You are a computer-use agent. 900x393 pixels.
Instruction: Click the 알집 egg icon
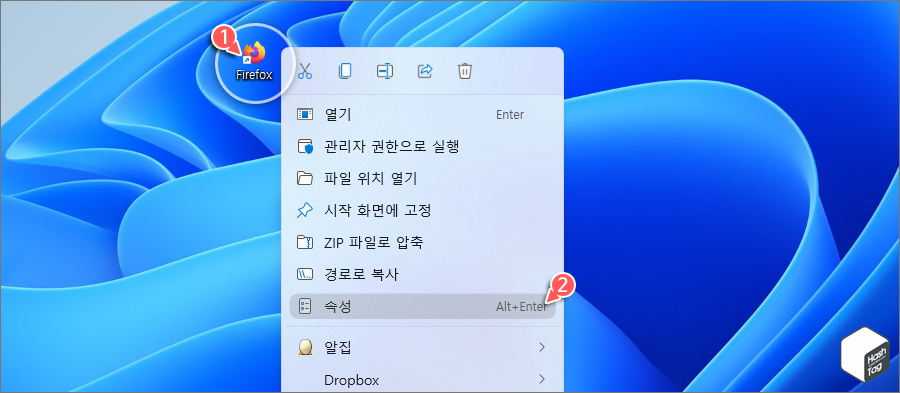[305, 347]
